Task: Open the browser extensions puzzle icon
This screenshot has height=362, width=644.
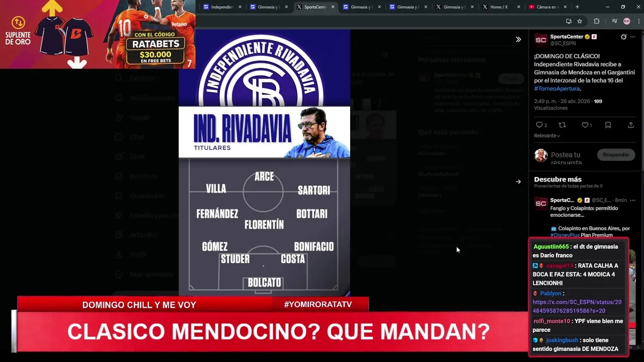Action: pos(597,21)
